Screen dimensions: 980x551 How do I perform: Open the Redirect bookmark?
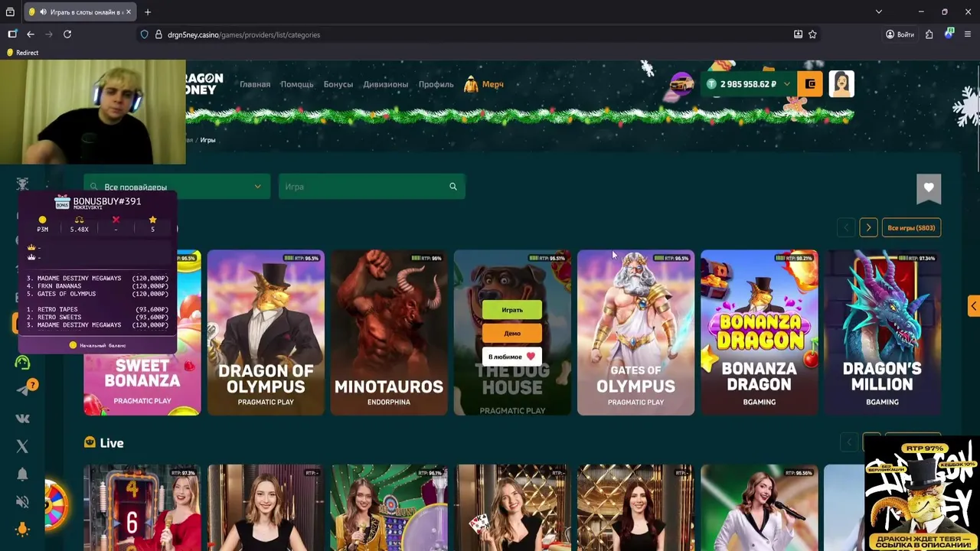pyautogui.click(x=22, y=53)
